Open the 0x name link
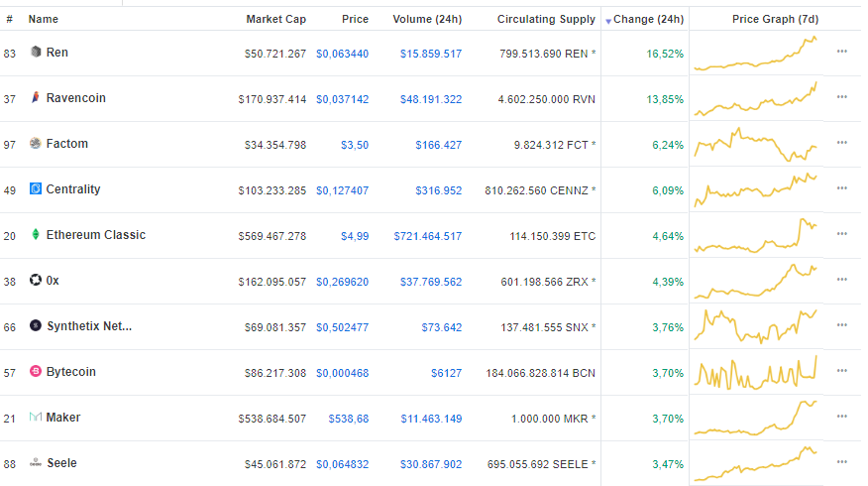Viewport: 868px width, 486px height. [53, 281]
